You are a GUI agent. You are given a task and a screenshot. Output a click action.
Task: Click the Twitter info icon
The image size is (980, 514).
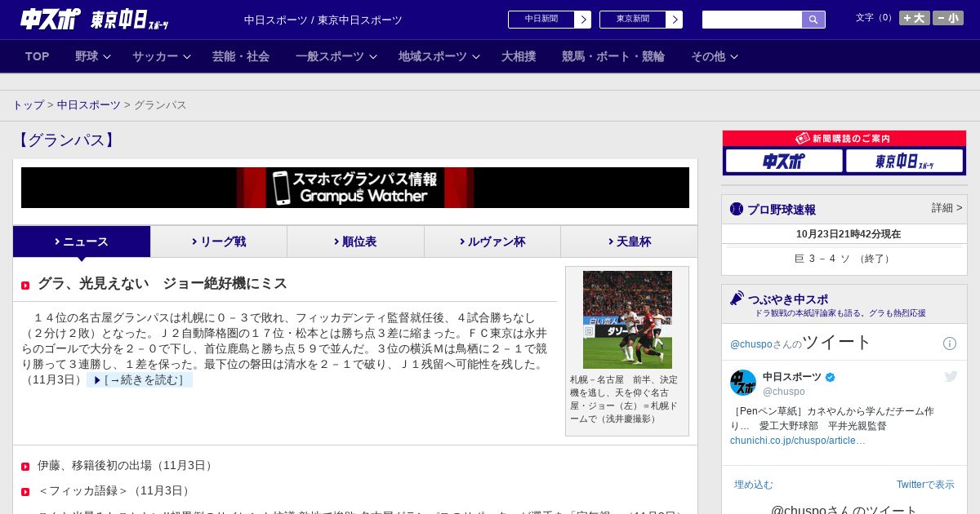click(x=950, y=343)
